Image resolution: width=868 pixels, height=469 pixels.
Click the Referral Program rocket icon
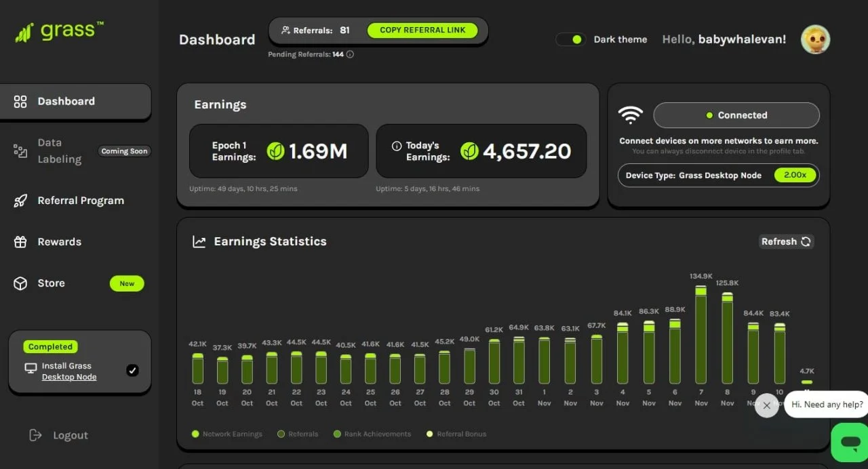pos(20,201)
